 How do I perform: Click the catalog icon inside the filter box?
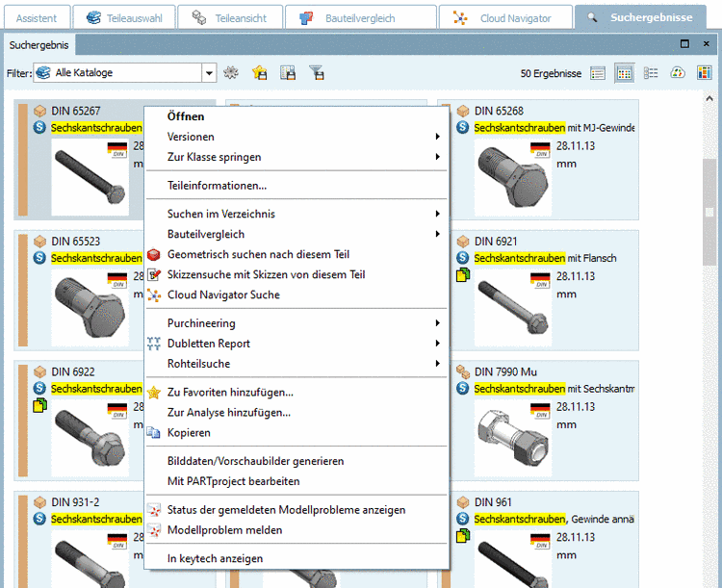click(x=43, y=73)
